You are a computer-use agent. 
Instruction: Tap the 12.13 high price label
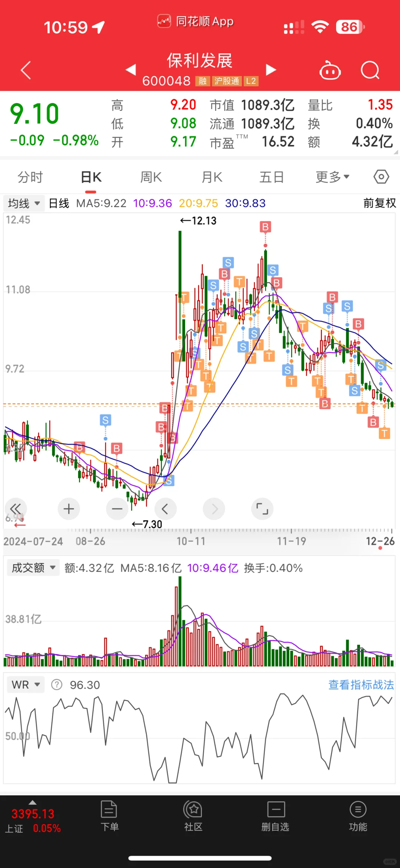[199, 221]
